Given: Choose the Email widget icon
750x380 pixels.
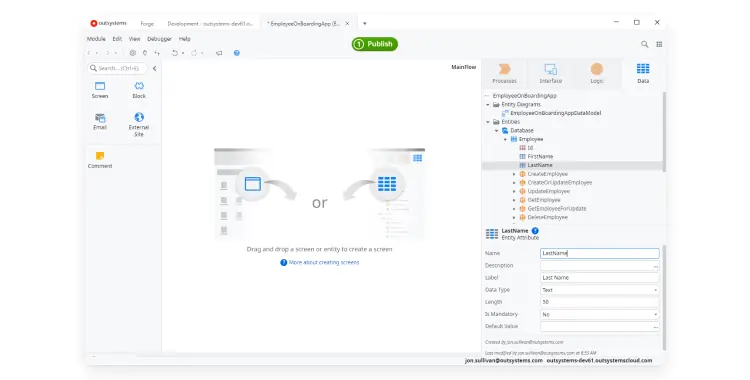Looking at the screenshot, I should tap(100, 118).
